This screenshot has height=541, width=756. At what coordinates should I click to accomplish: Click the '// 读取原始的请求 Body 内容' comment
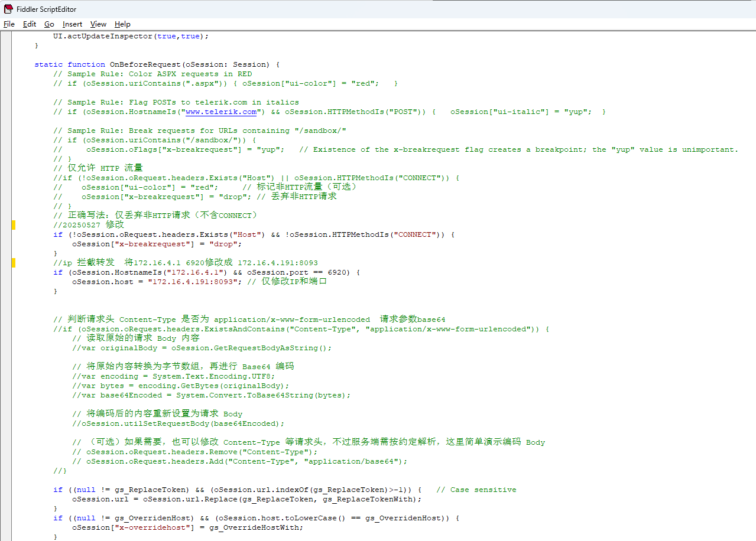(136, 338)
